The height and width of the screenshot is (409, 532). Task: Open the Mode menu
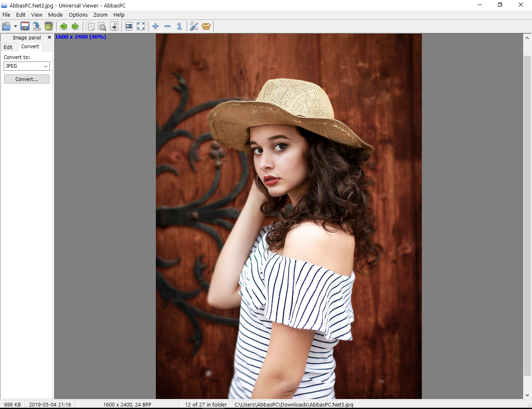(x=55, y=15)
